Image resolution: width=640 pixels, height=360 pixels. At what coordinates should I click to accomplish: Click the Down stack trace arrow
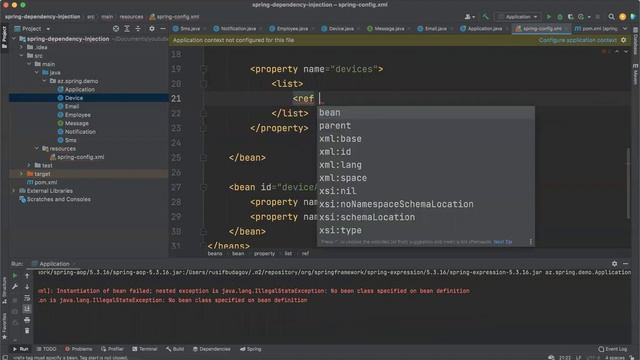point(27,287)
